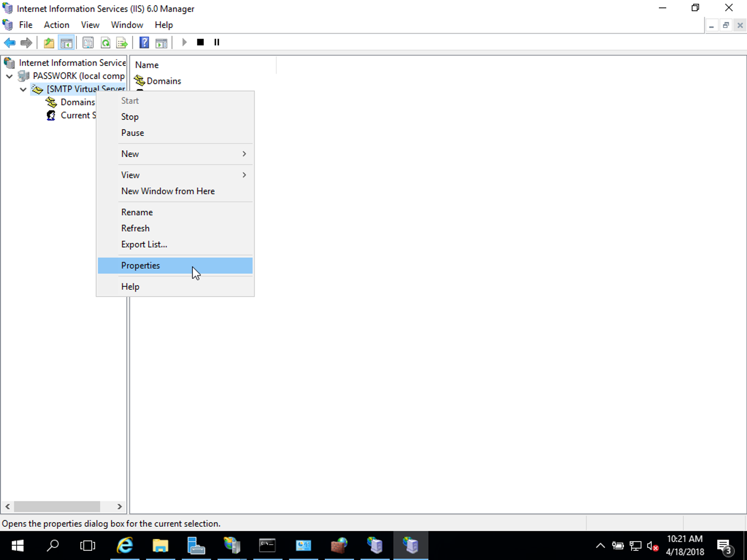Select the Up One Level folder icon
Image resolution: width=747 pixels, height=560 pixels.
[49, 42]
